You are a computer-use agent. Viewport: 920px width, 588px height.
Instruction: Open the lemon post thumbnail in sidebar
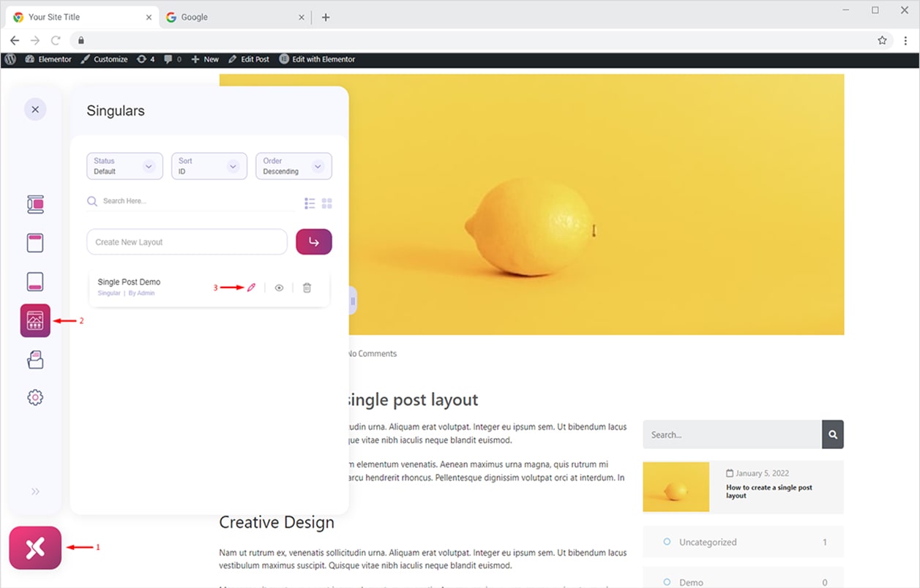click(x=676, y=487)
